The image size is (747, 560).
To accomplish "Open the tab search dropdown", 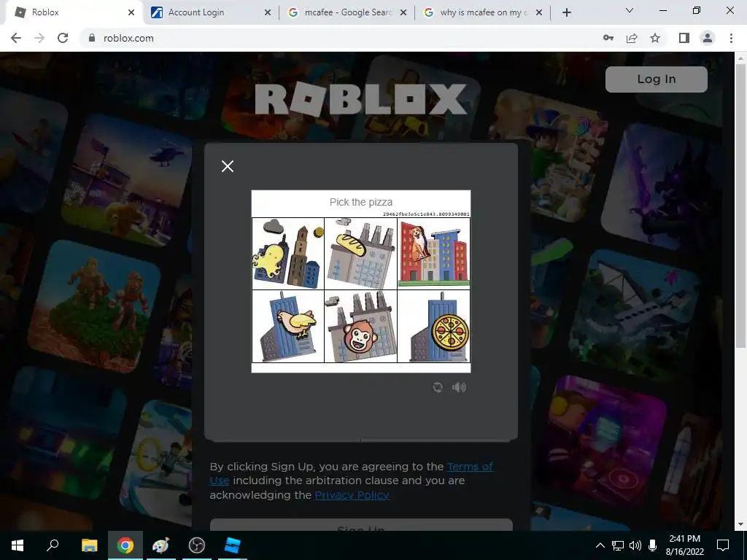I will pos(630,10).
